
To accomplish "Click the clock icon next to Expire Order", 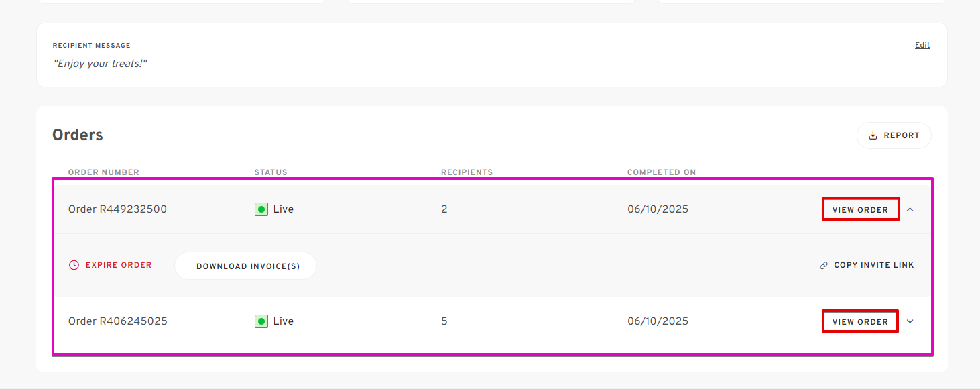I will [74, 265].
